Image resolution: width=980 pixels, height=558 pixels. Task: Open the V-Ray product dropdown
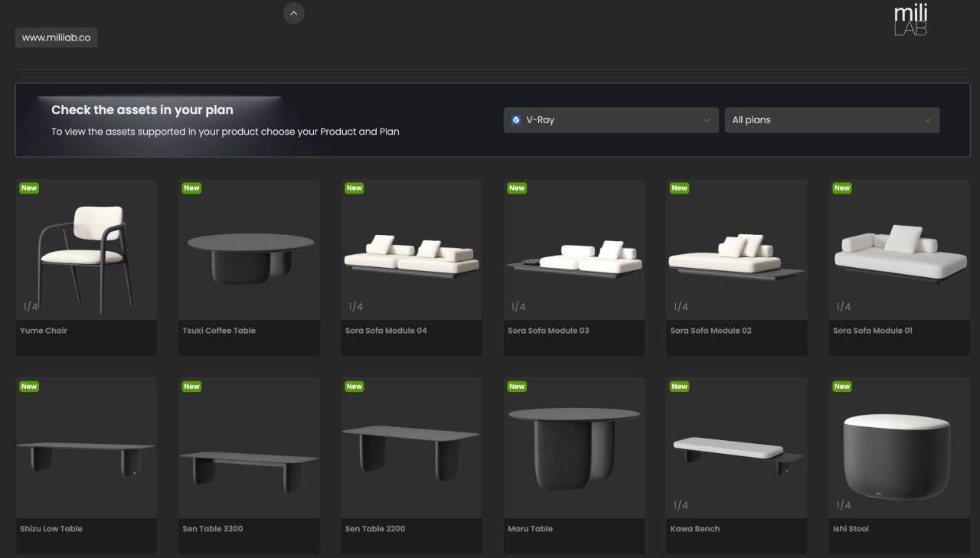tap(611, 120)
